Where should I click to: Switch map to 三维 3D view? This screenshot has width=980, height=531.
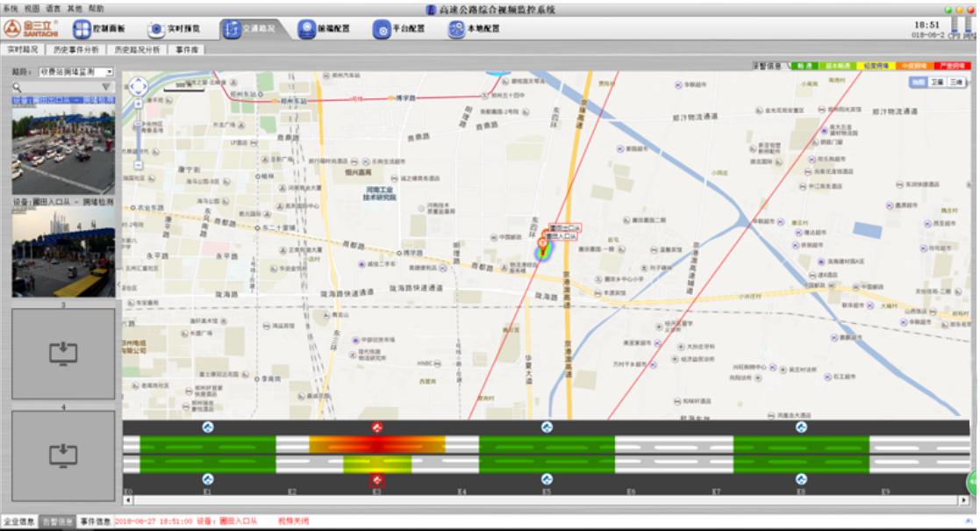[957, 82]
